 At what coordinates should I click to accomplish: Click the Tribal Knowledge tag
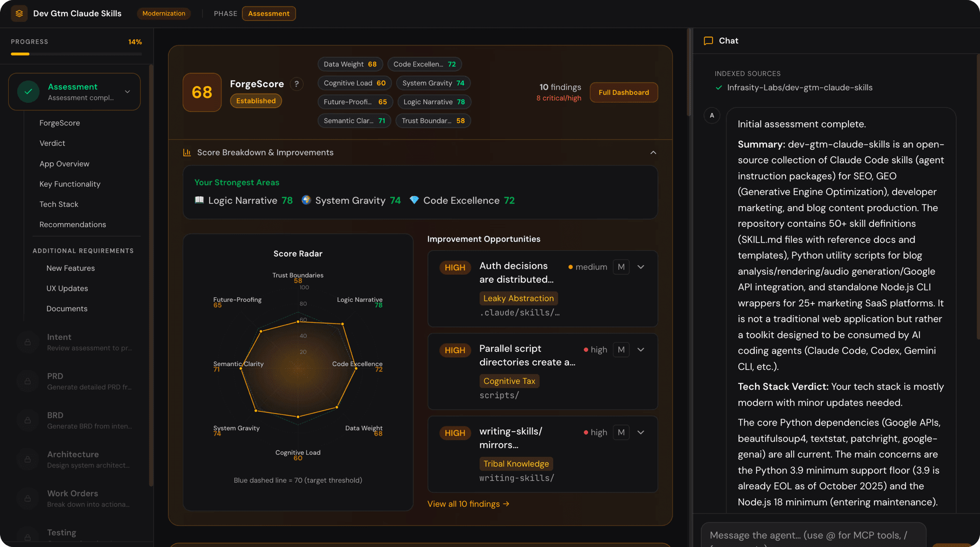516,464
